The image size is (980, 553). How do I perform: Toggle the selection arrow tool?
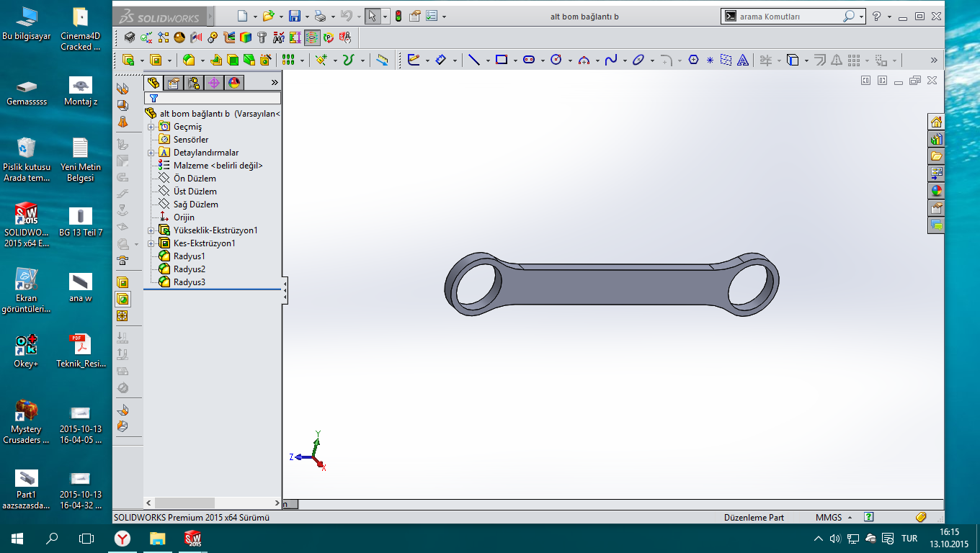[372, 16]
